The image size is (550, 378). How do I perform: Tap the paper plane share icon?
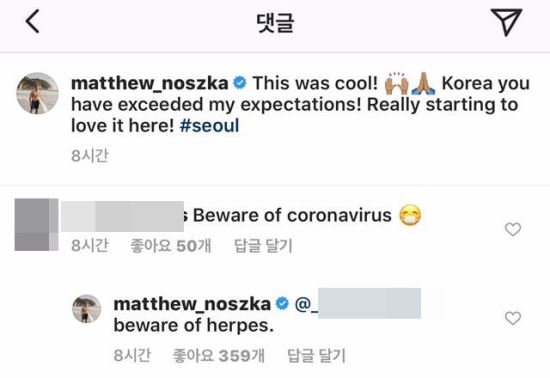point(506,22)
